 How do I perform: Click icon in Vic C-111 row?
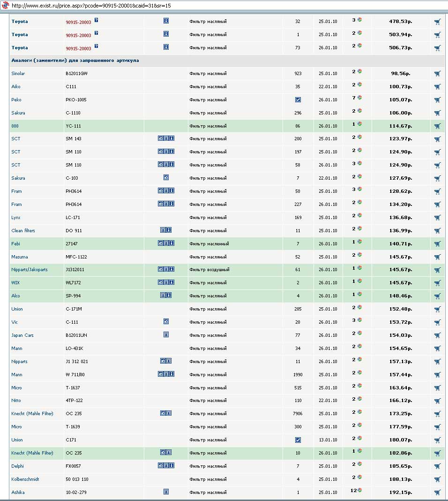pyautogui.click(x=166, y=322)
